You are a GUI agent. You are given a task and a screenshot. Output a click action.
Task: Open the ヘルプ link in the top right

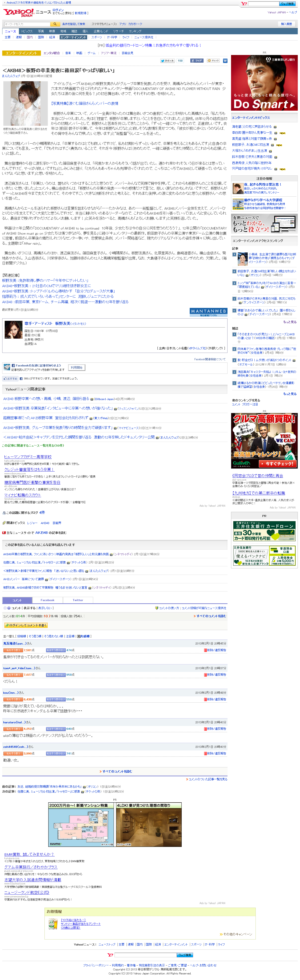(x=293, y=12)
